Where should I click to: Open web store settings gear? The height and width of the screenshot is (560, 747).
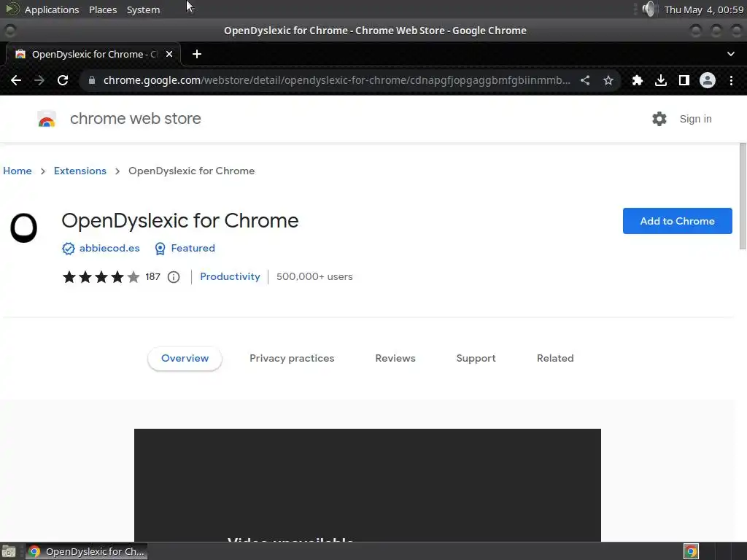click(x=659, y=119)
